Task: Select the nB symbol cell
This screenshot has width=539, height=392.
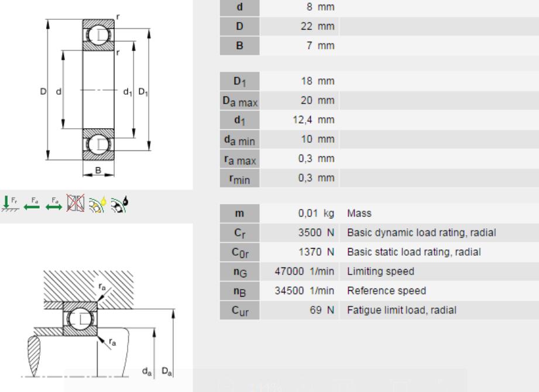Action: tap(239, 291)
